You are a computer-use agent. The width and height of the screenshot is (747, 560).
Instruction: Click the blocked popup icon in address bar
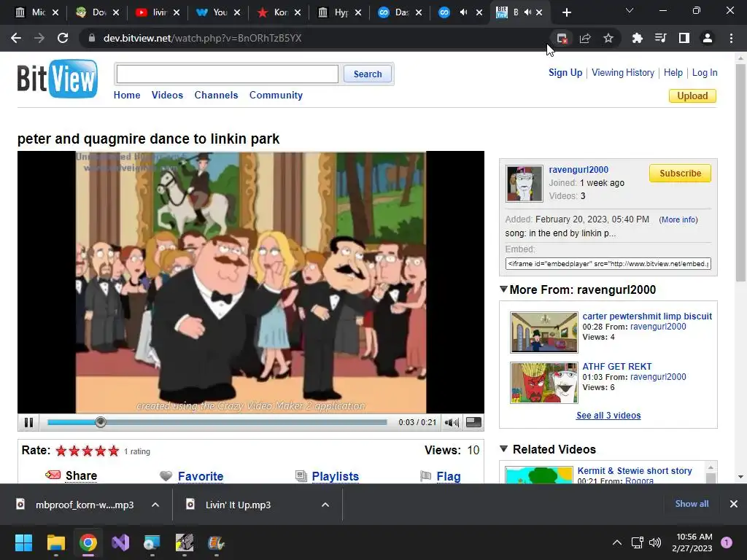562,38
